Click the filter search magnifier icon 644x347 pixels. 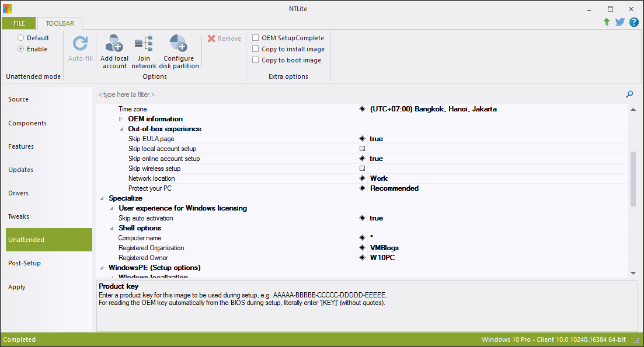pos(629,94)
